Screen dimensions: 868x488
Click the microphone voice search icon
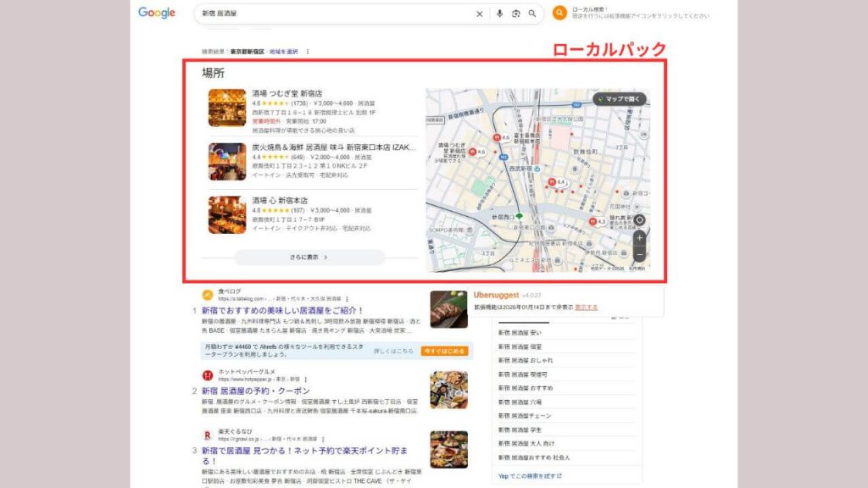click(499, 14)
